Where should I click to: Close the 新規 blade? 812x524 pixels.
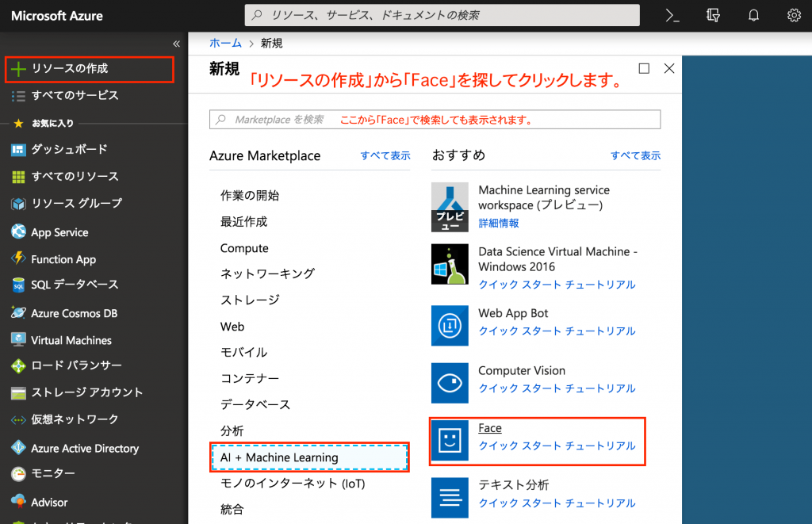click(668, 69)
